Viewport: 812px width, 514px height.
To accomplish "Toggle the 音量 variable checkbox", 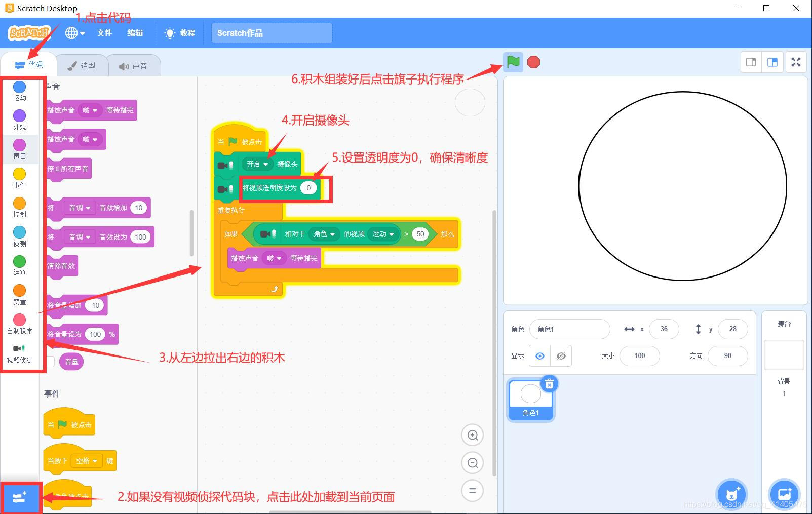I will click(50, 361).
